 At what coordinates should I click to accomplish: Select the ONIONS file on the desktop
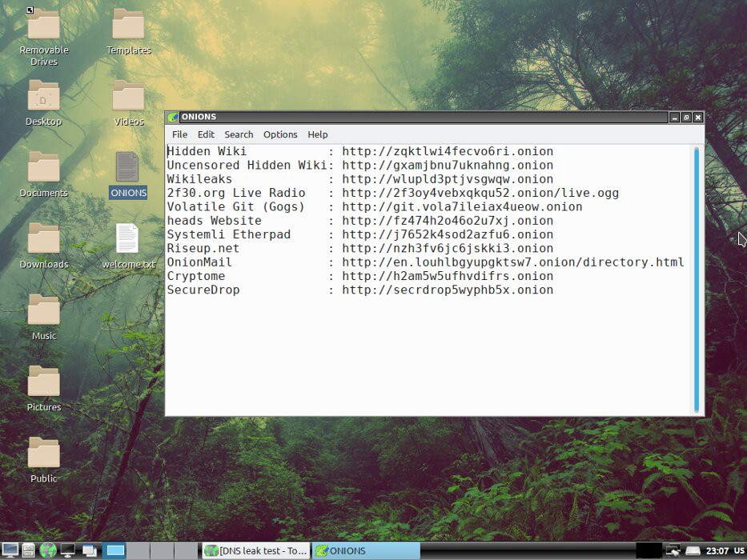[x=127, y=166]
